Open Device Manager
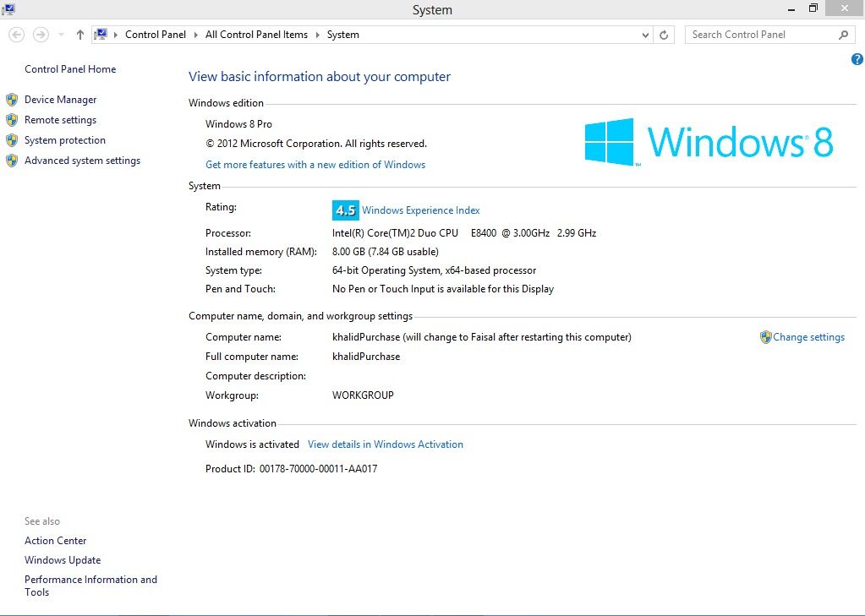The height and width of the screenshot is (616, 865). (61, 99)
